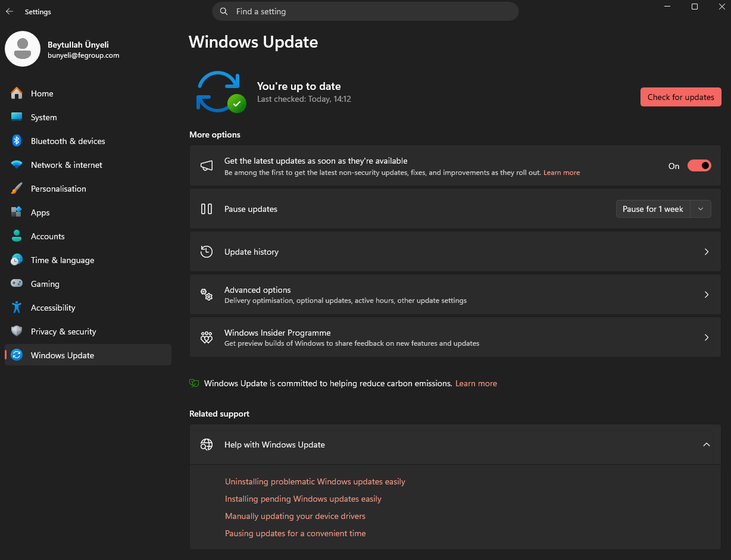
Task: Click the Accounts person icon
Action: coord(17,236)
